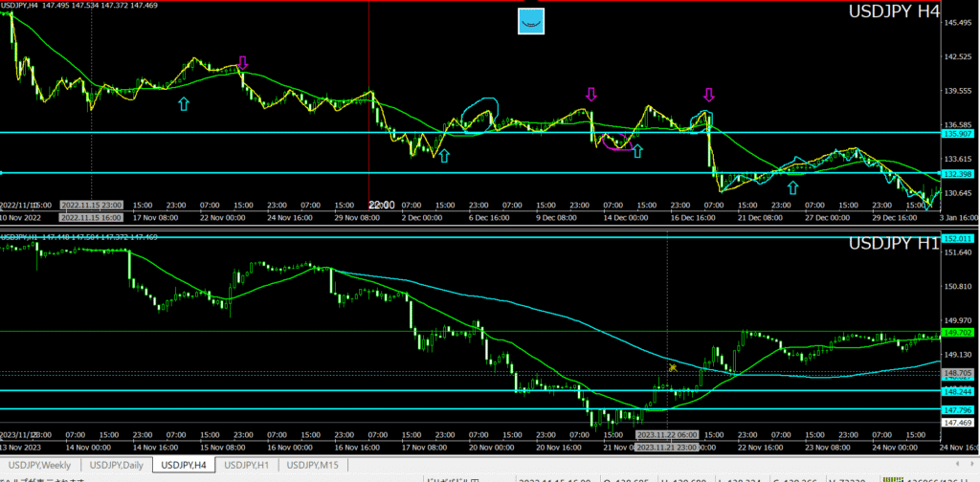
Task: Select the middle magenta down arrow
Action: coord(590,94)
